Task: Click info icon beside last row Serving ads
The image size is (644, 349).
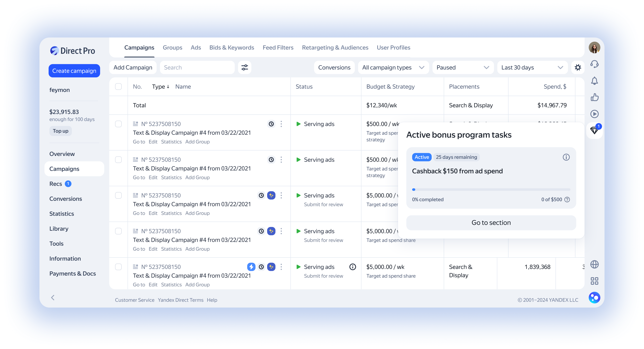Action: (x=352, y=267)
